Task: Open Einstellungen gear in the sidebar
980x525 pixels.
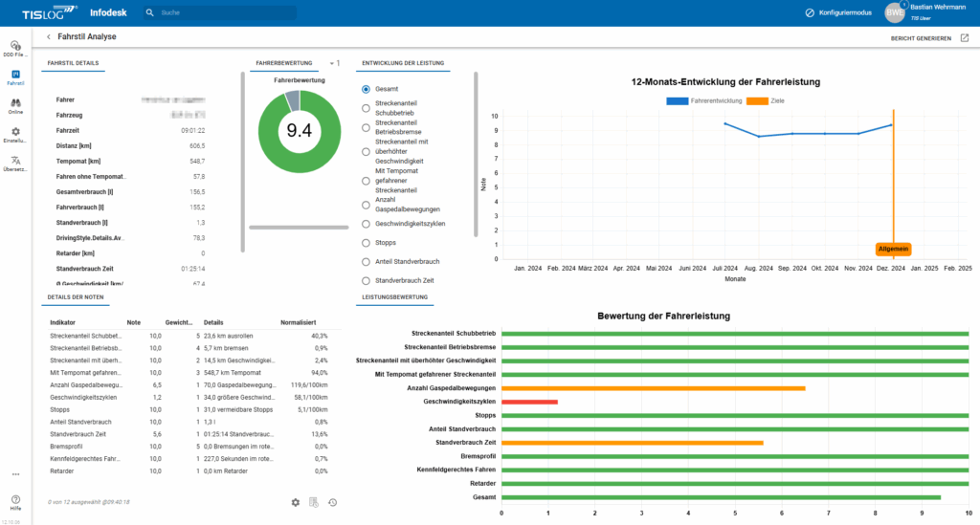Action: (15, 131)
